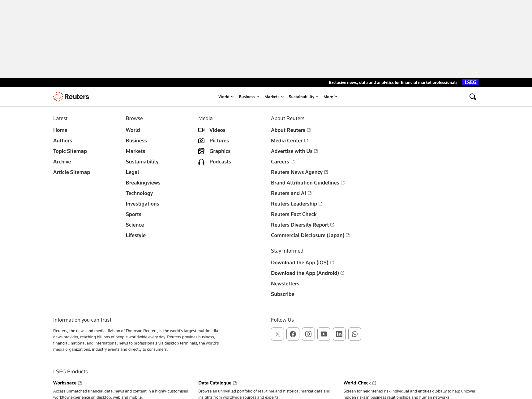
Task: Click external-link icon next to About Reuters link
Action: tap(309, 130)
